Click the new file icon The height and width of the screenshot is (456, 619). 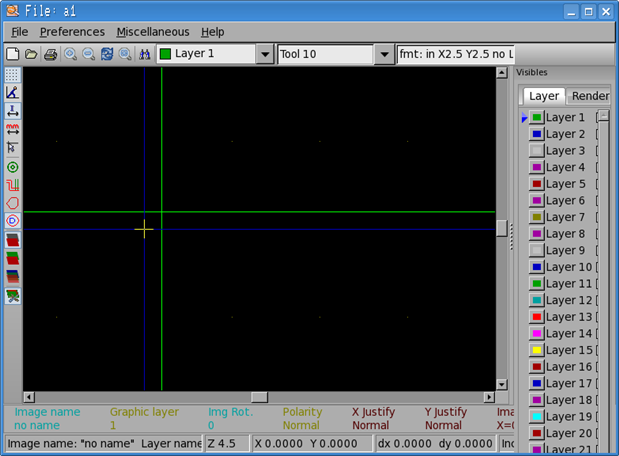tap(13, 54)
